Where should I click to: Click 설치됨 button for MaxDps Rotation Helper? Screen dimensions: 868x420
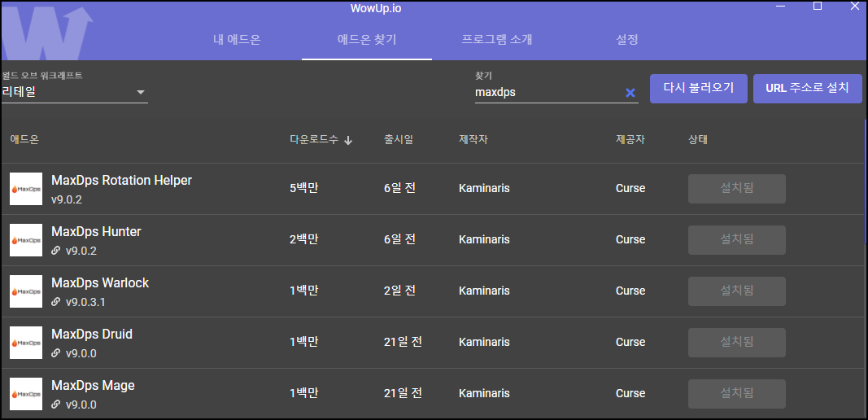pos(737,188)
